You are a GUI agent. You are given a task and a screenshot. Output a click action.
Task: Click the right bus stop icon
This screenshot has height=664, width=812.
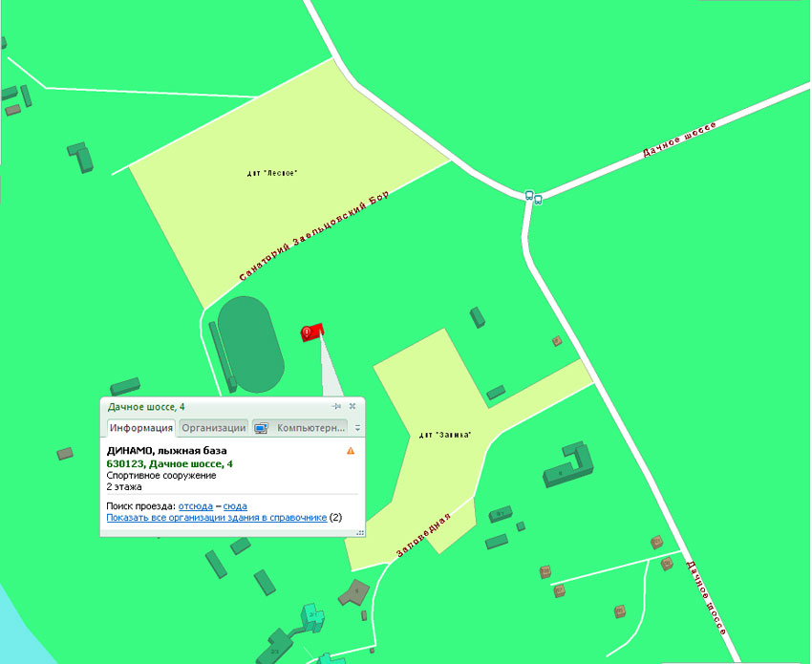click(x=538, y=200)
